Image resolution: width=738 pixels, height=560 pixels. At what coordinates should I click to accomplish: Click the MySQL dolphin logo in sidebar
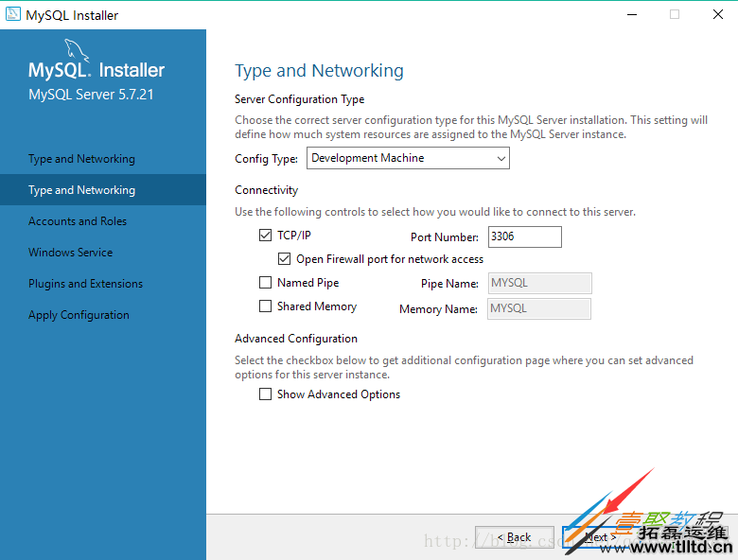click(76, 50)
